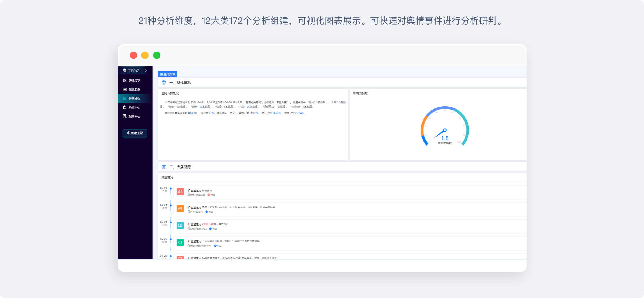Image resolution: width=644 pixels, height=298 pixels.
Task: Click timeline dot at 06-24 13:22
Action: [x=171, y=222]
